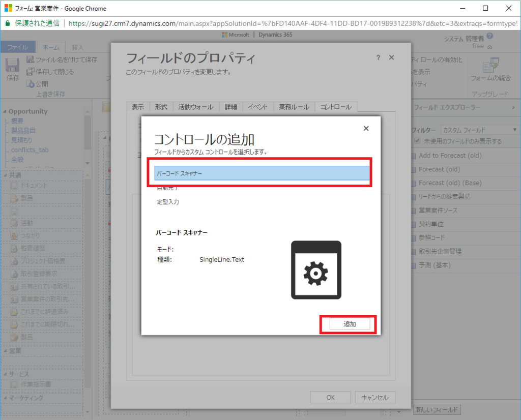Open help in the フィールドのプロパティ dialog
Screen dimensions: 521x420
point(378,57)
